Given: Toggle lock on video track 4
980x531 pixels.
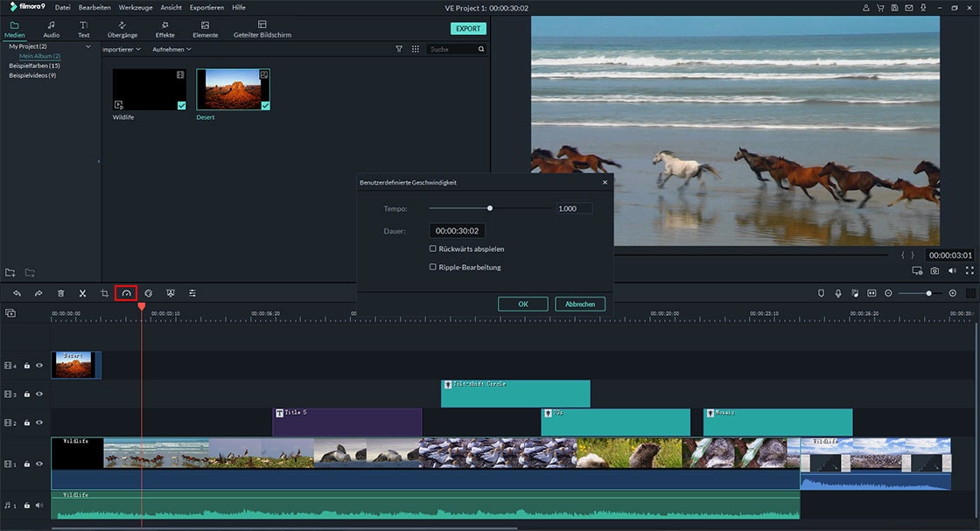Looking at the screenshot, I should point(27,366).
